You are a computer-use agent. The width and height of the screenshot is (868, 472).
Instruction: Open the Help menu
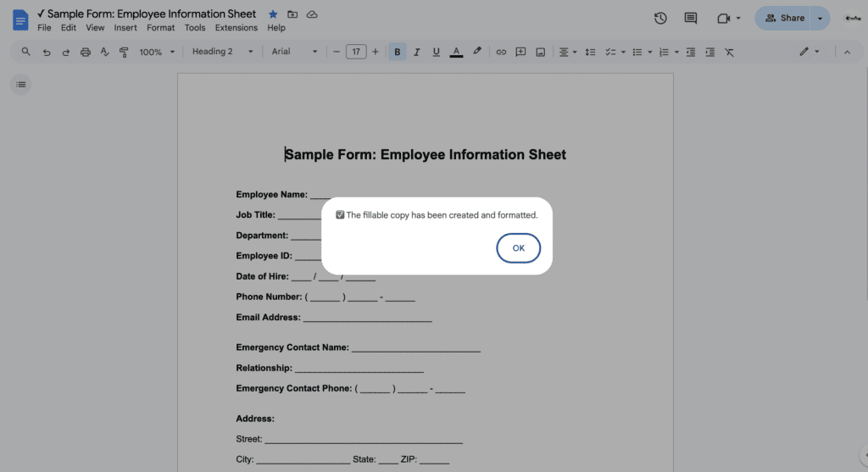click(x=276, y=28)
